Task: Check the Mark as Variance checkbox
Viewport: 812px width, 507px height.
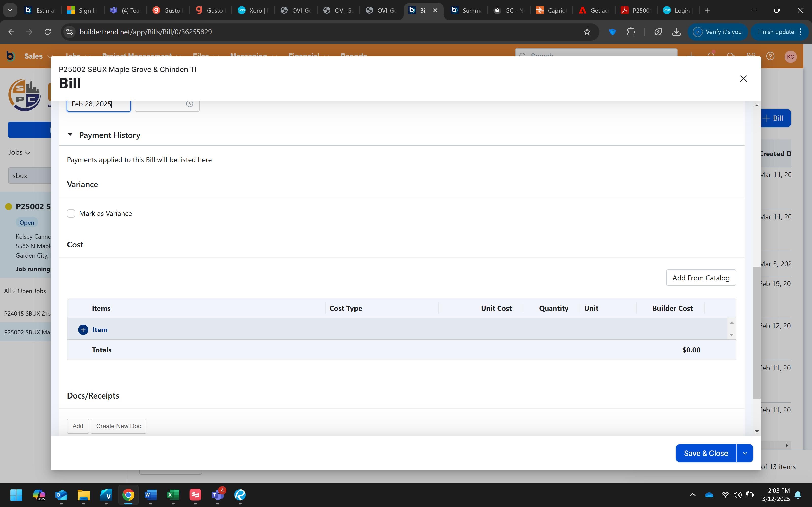Action: (71, 214)
